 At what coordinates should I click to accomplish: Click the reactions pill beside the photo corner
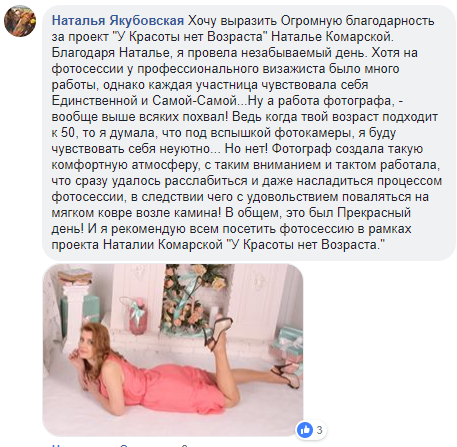312,430
